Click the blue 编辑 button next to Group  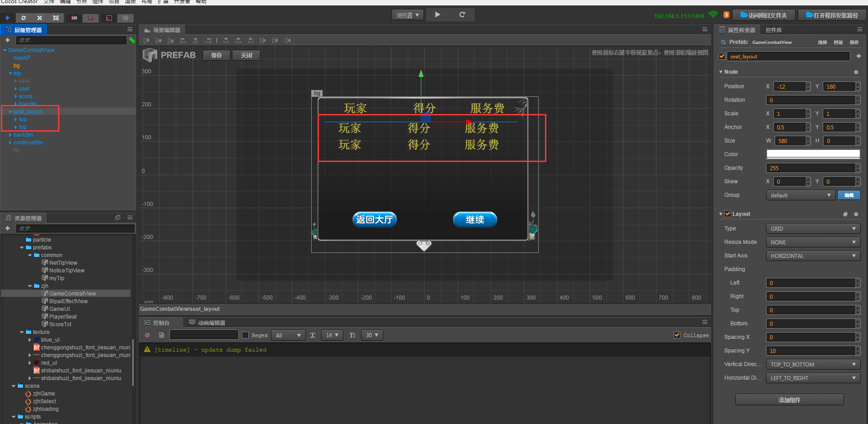coord(849,195)
